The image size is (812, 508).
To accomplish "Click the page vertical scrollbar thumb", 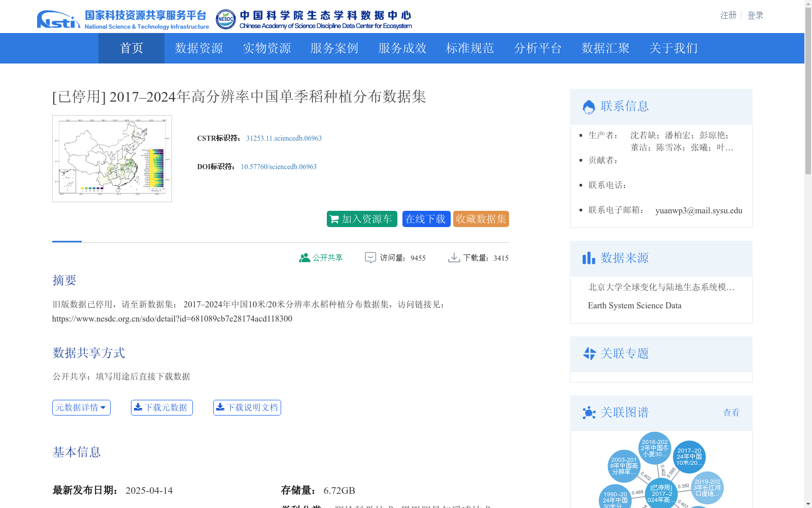I will [x=808, y=91].
